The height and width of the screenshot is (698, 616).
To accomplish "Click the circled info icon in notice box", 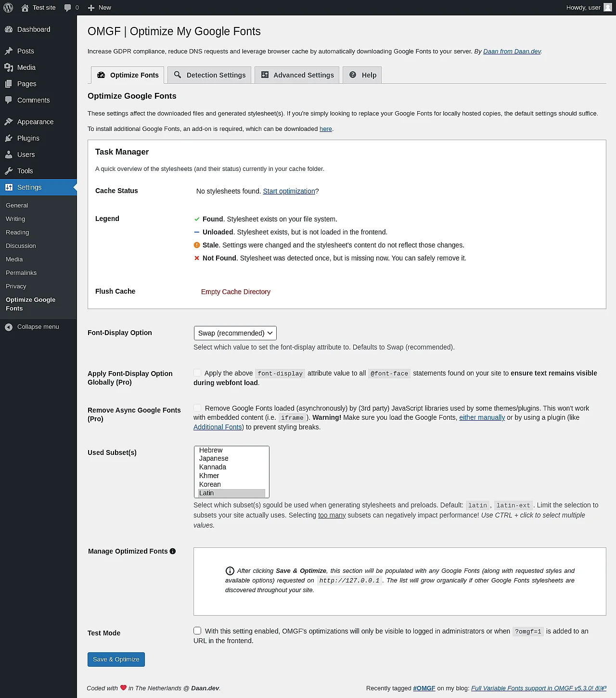I will pyautogui.click(x=230, y=571).
